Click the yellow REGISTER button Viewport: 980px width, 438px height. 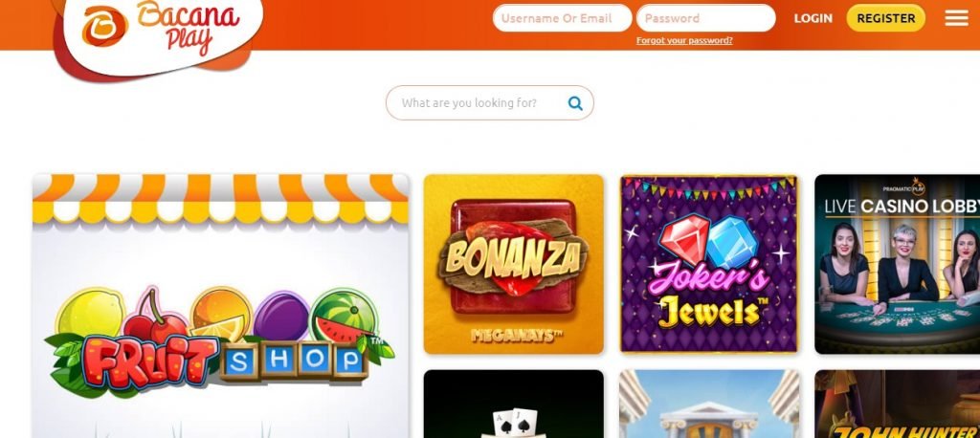pos(885,18)
